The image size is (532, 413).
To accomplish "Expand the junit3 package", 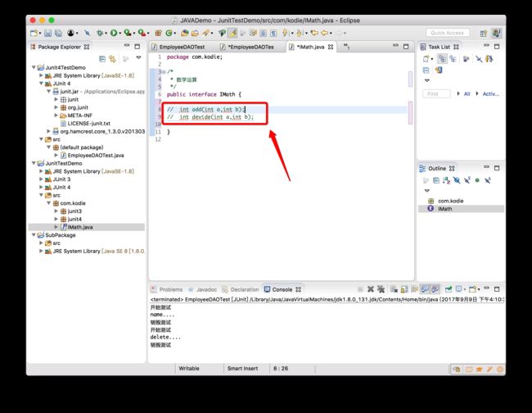I will coord(56,211).
